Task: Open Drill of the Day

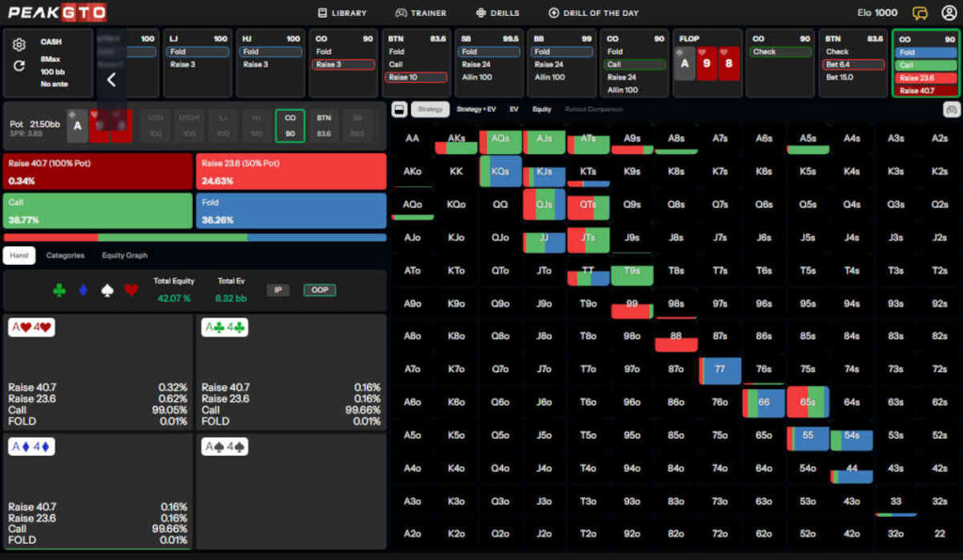Action: point(592,13)
